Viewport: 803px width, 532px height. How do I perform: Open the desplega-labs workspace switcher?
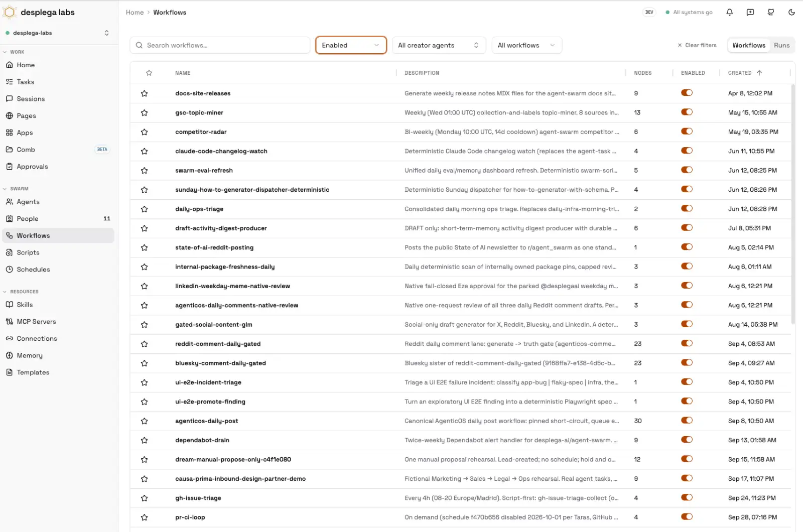57,33
